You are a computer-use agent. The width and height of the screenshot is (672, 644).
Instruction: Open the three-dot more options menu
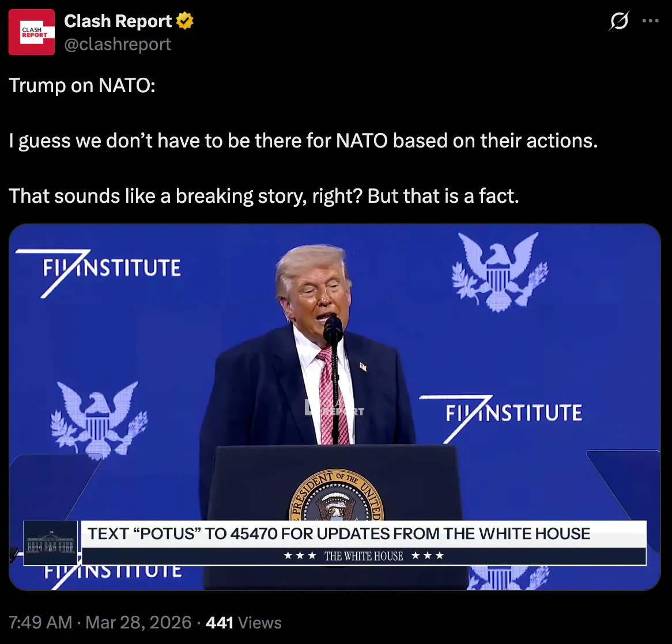coord(650,21)
